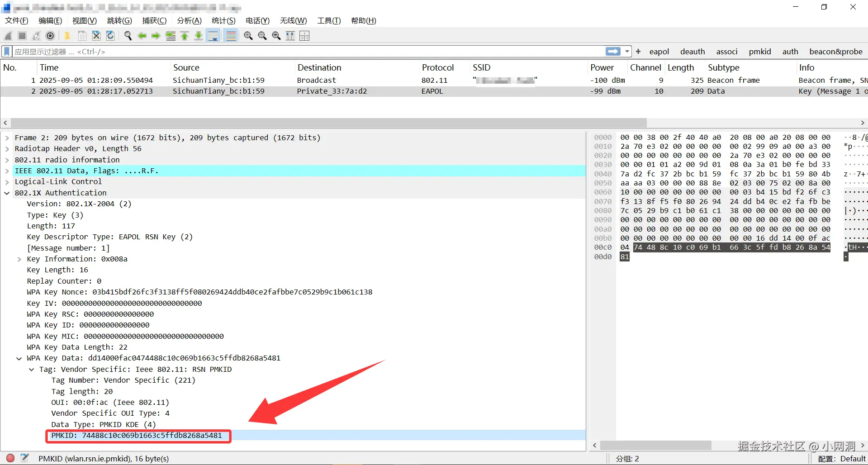This screenshot has height=465, width=868.
Task: Expand Key Information 0x008a
Action: [x=19, y=259]
